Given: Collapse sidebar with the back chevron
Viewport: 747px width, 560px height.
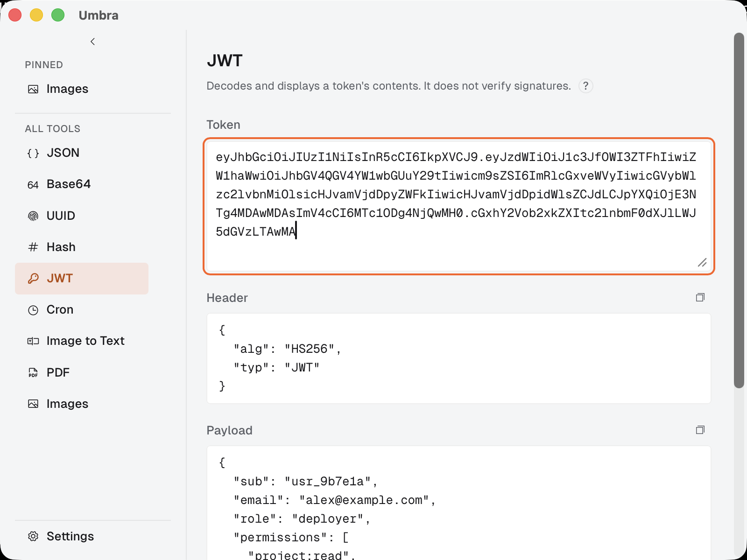Looking at the screenshot, I should [x=92, y=42].
